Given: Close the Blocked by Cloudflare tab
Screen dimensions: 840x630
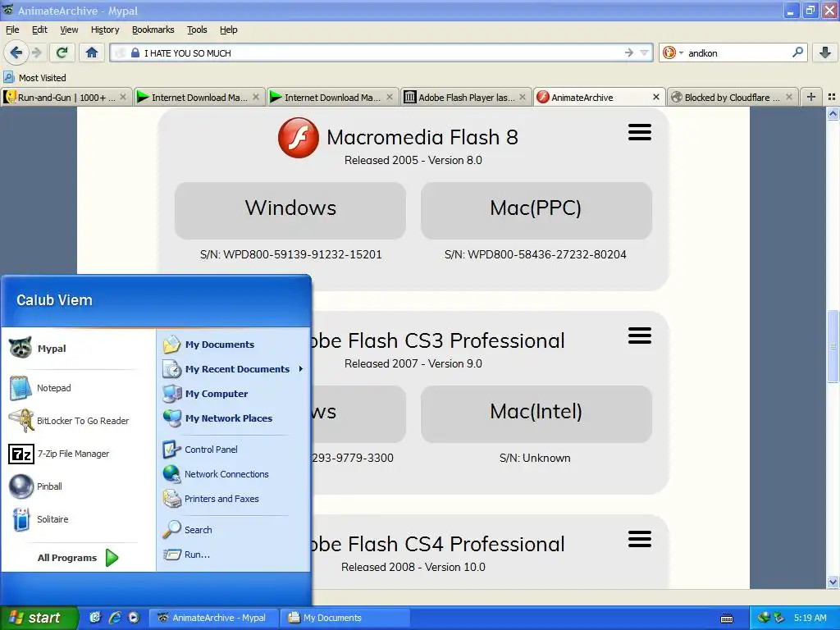Looking at the screenshot, I should 788,97.
